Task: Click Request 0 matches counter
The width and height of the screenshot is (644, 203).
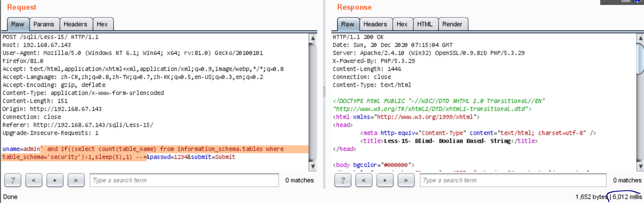Action: [x=300, y=180]
